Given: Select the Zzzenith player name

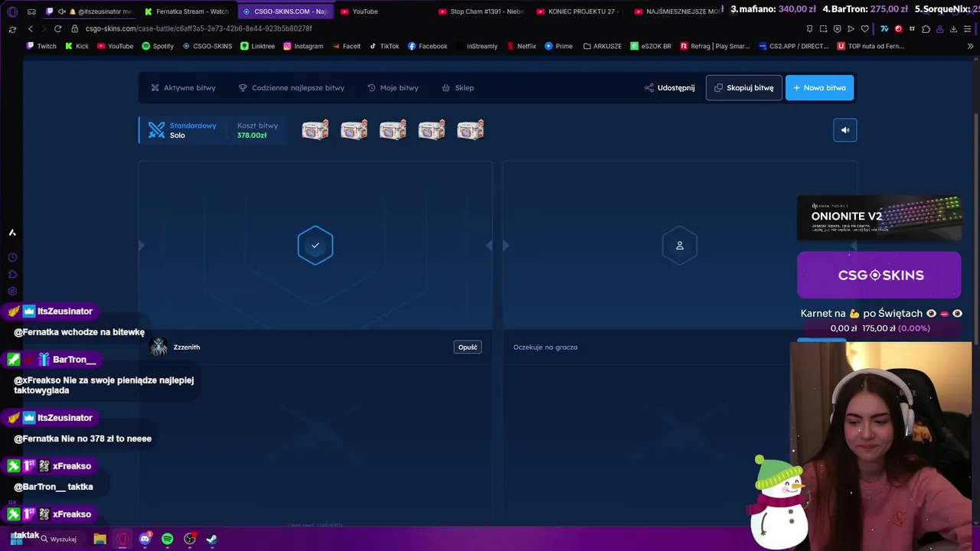Looking at the screenshot, I should click(187, 347).
